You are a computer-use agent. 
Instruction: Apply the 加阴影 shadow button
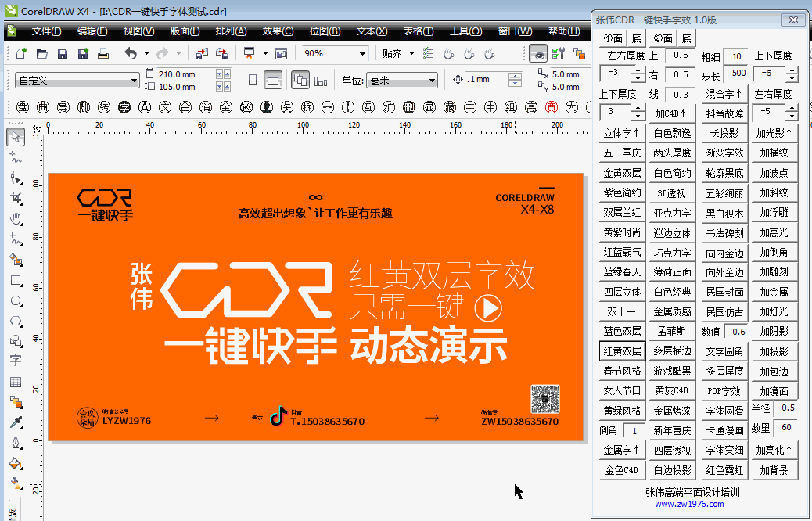774,332
